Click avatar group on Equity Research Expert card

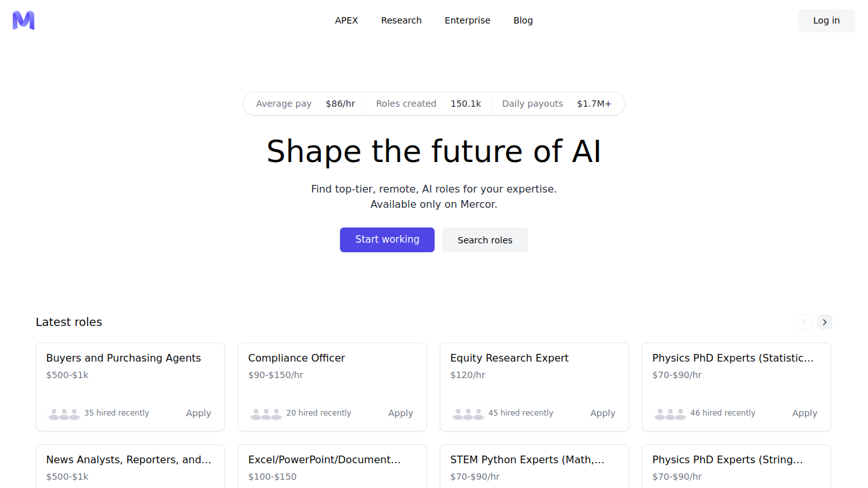468,414
